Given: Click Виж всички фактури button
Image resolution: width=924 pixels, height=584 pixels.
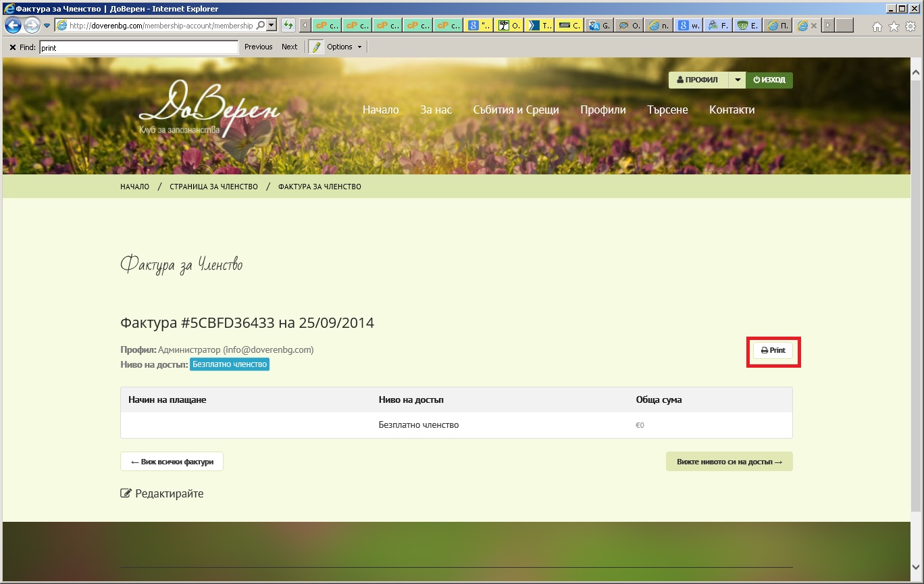Looking at the screenshot, I should click(x=172, y=462).
